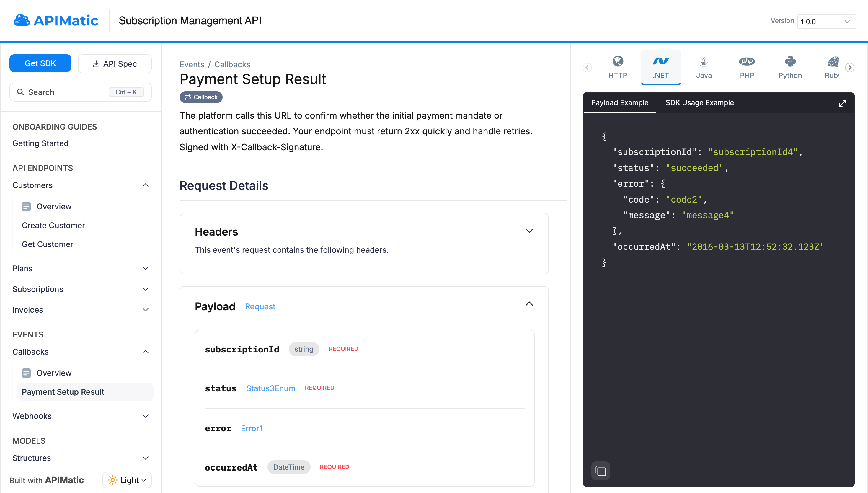Expand the Headers section chevron
868x493 pixels.
click(529, 231)
